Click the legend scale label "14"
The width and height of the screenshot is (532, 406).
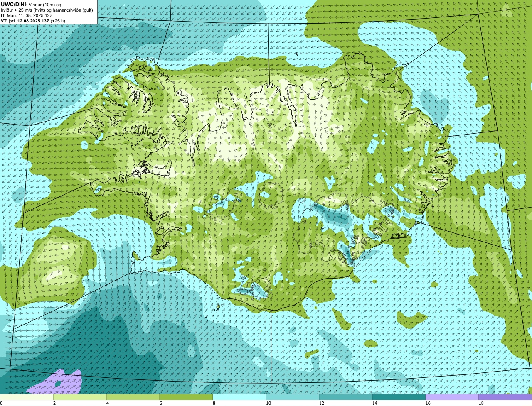pos(375,403)
